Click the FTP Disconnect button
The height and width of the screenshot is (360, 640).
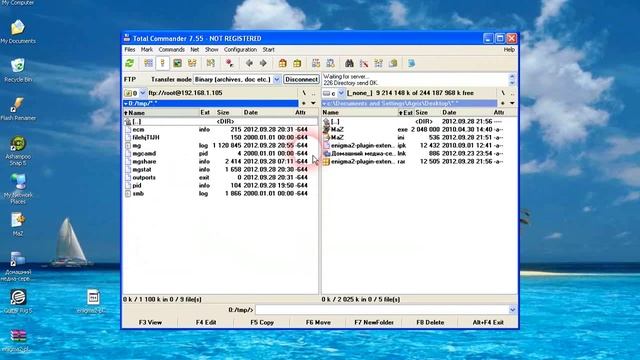pyautogui.click(x=301, y=79)
